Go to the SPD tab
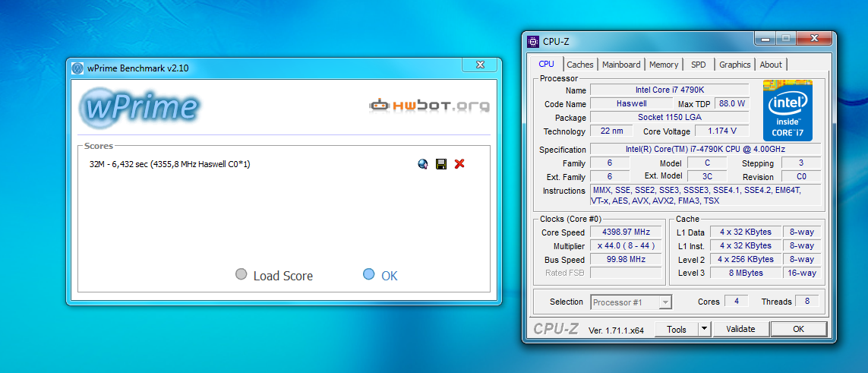 coord(699,65)
